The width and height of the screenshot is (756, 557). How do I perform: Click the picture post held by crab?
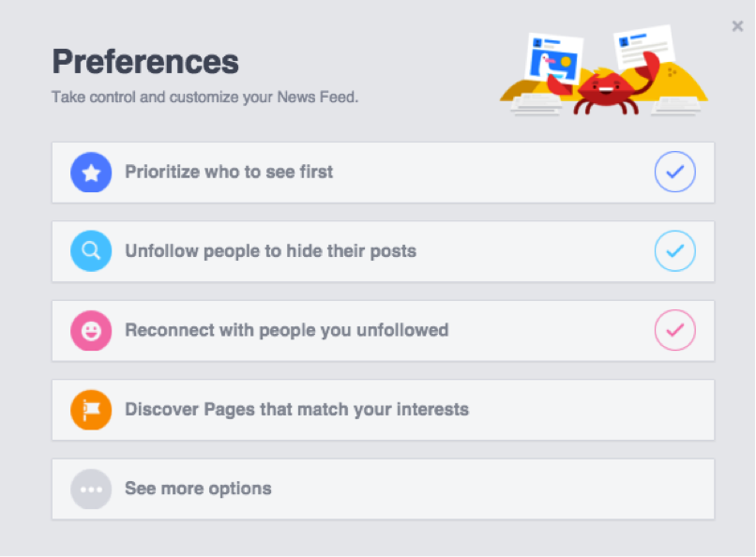pyautogui.click(x=554, y=59)
